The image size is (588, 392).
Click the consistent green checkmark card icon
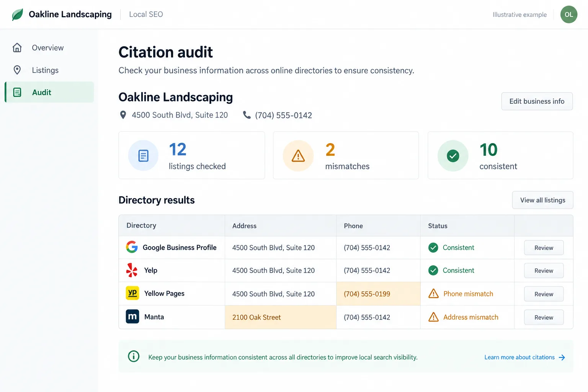[x=453, y=156]
